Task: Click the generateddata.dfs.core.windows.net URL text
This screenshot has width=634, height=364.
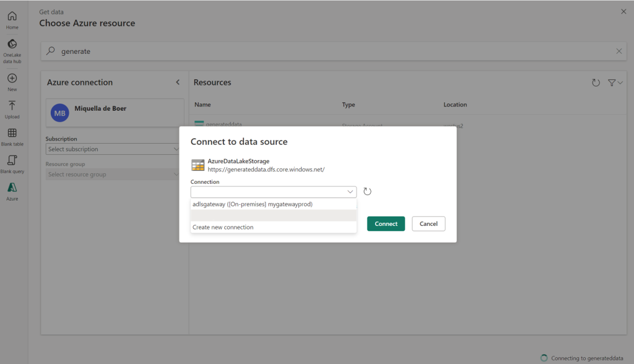Action: pos(266,170)
